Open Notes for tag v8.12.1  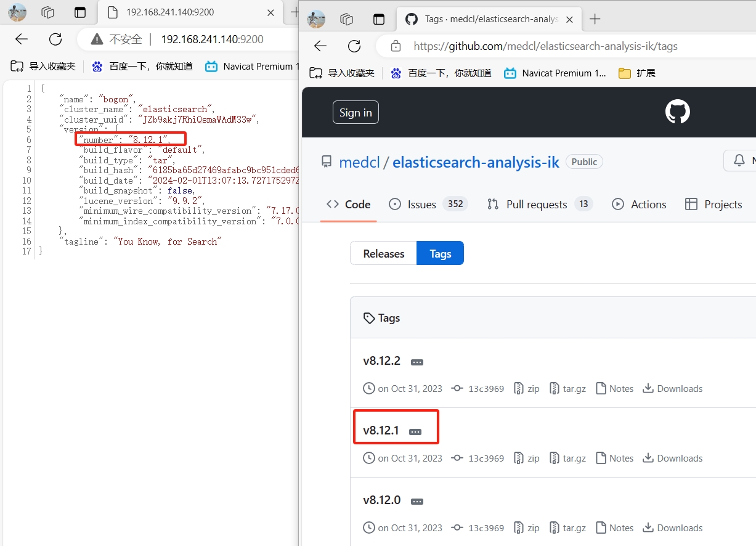tap(615, 458)
